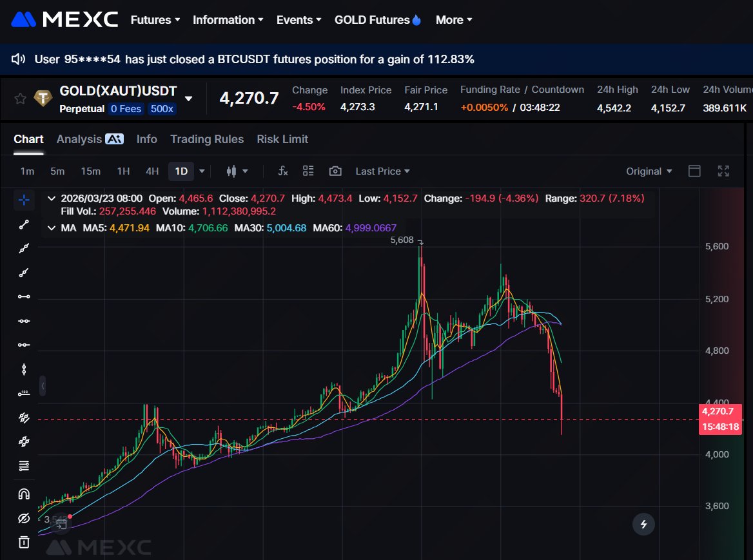Select the Fibonacci retracement lines tool
This screenshot has width=753, height=560.
point(24,465)
